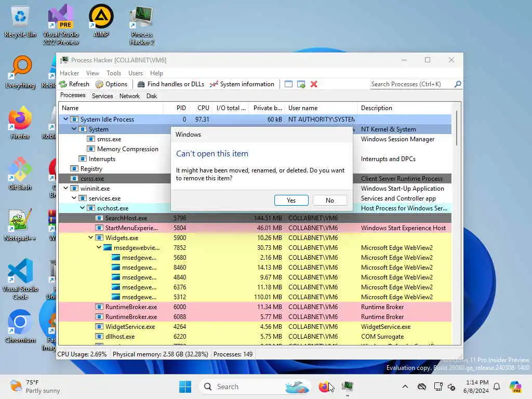Sort by the Description column header
The image size is (532, 399).
[x=404, y=108]
